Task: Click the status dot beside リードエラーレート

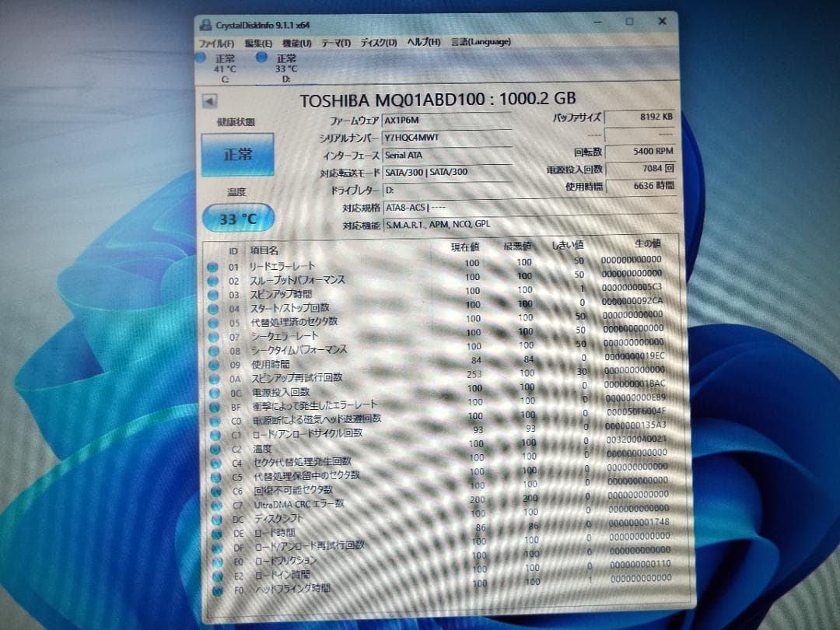Action: (x=213, y=267)
